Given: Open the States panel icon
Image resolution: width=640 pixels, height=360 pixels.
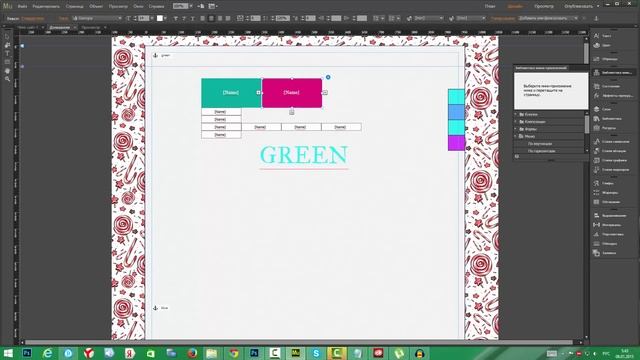Looking at the screenshot, I should (x=596, y=86).
